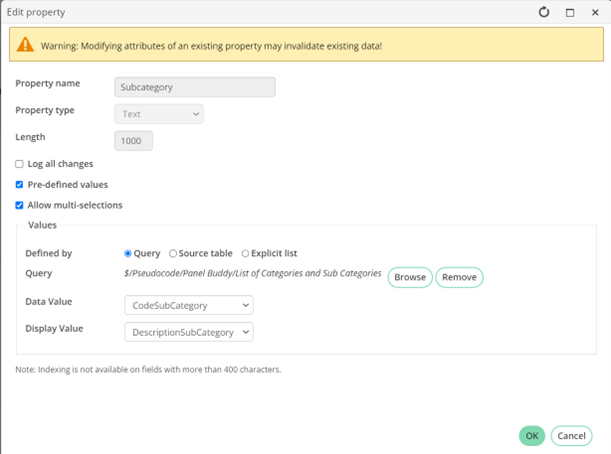This screenshot has height=454, width=611.
Task: Click the Edit property title text
Action: (36, 12)
